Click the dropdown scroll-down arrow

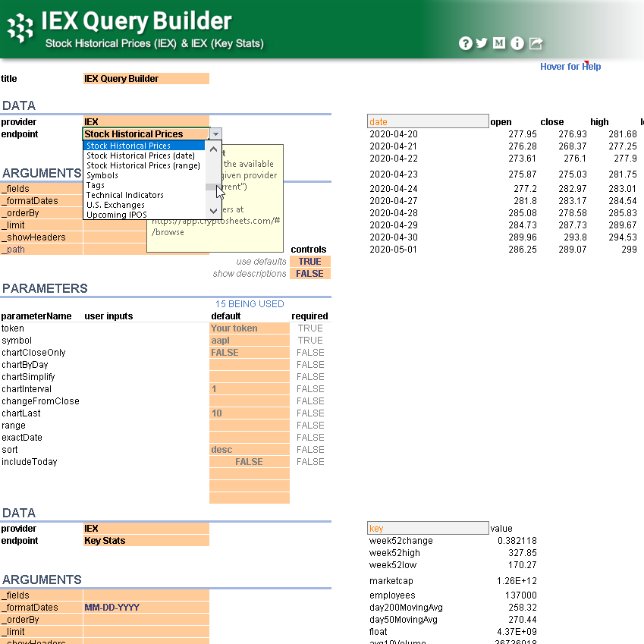pyautogui.click(x=214, y=212)
